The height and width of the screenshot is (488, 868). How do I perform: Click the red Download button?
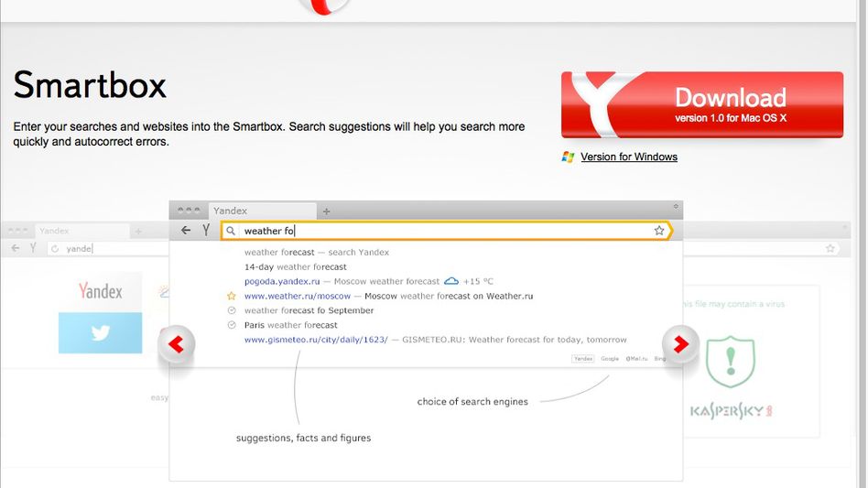(702, 104)
